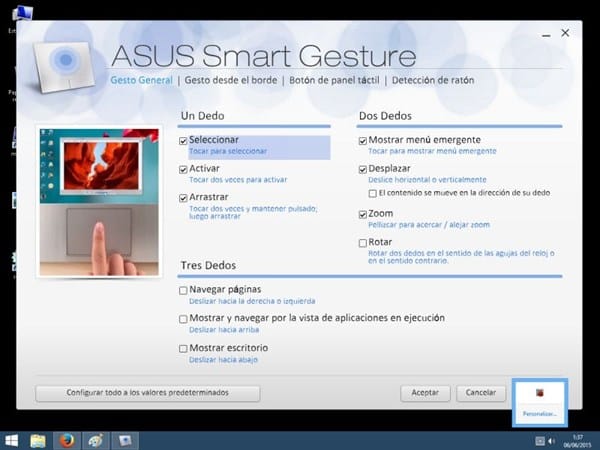Open the Botón de panel táctil tab
600x450 pixels.
point(334,80)
